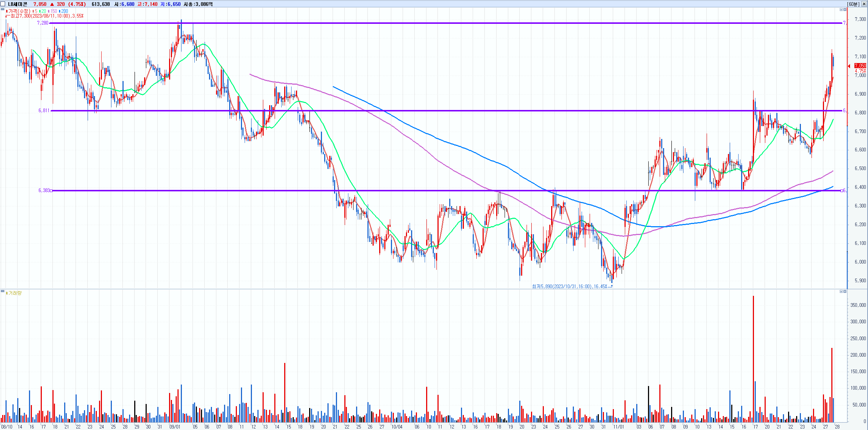Click the price panel minimize icon top-right
Image resolution: width=868 pixels, height=430 pixels.
point(841,10)
